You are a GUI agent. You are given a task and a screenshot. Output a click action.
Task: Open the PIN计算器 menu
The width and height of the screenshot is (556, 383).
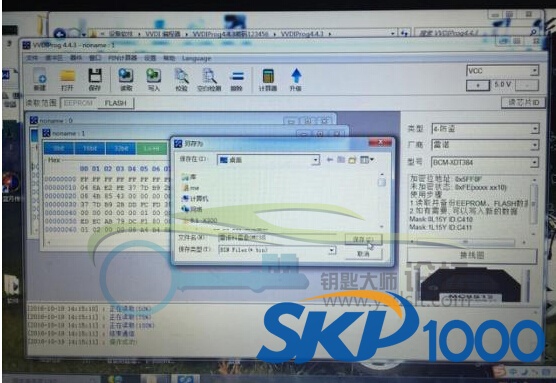123,58
